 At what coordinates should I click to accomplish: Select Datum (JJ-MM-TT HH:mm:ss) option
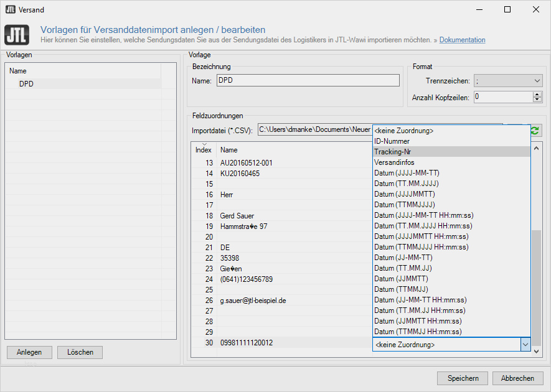coord(451,300)
